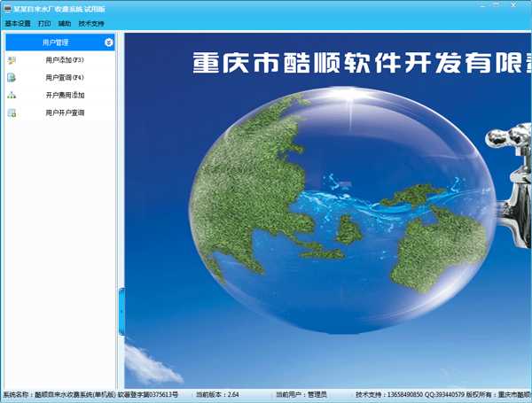Maximize the application window
This screenshot has width=532, height=403.
point(497,4)
